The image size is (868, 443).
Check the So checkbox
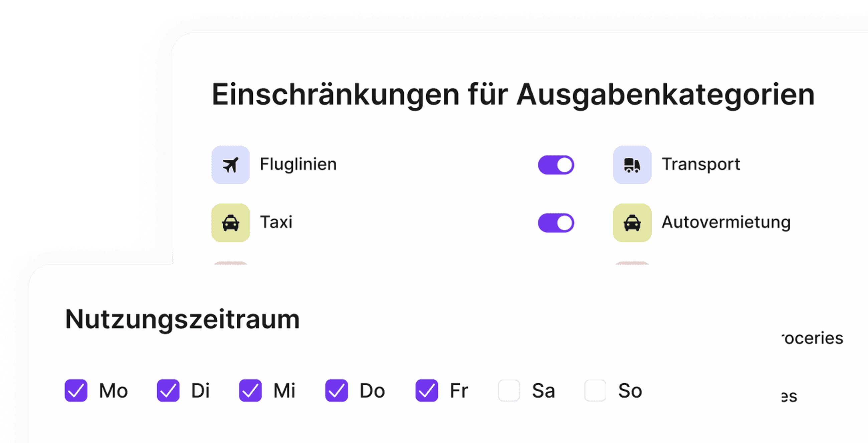pos(595,391)
